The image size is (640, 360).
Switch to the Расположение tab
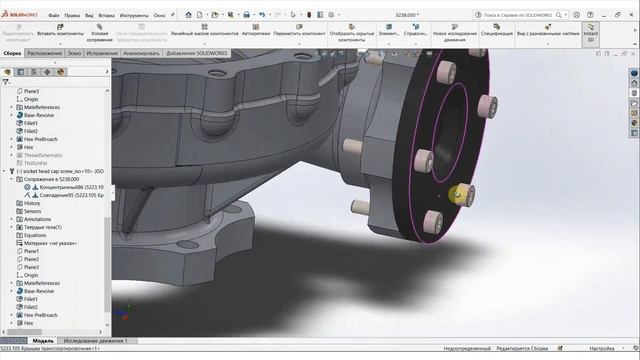45,53
